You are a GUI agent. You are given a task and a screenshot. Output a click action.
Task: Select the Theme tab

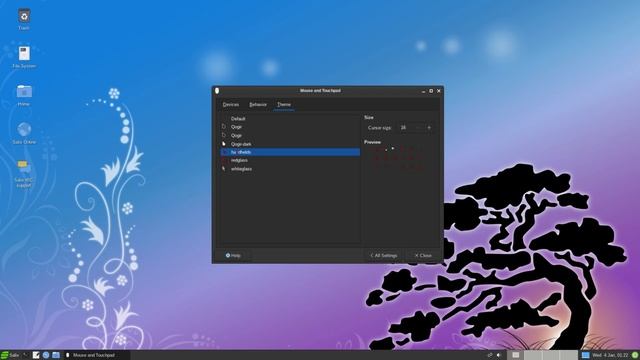(284, 104)
